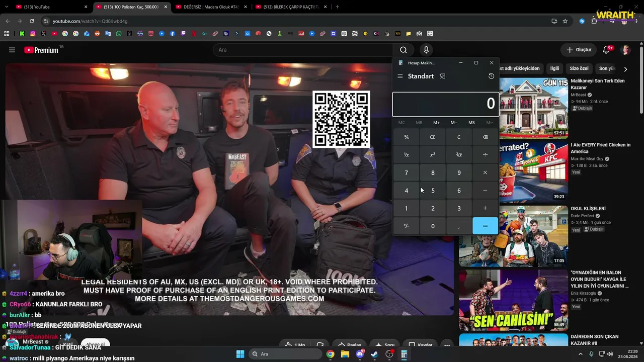Screen dimensions: 644x362
Task: Switch to the 'DEĞERSİZ | Madara Olduk' tab
Action: [210, 7]
